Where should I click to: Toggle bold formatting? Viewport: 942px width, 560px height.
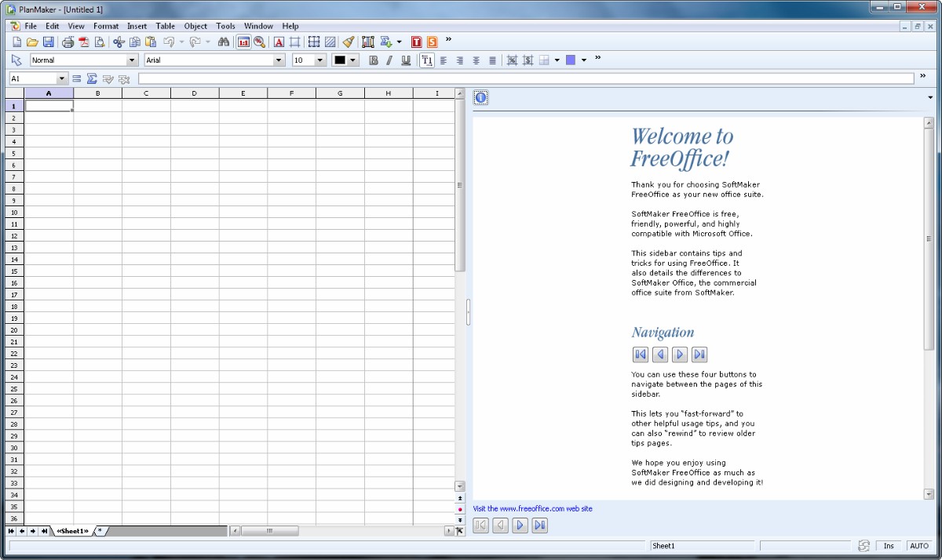click(374, 60)
